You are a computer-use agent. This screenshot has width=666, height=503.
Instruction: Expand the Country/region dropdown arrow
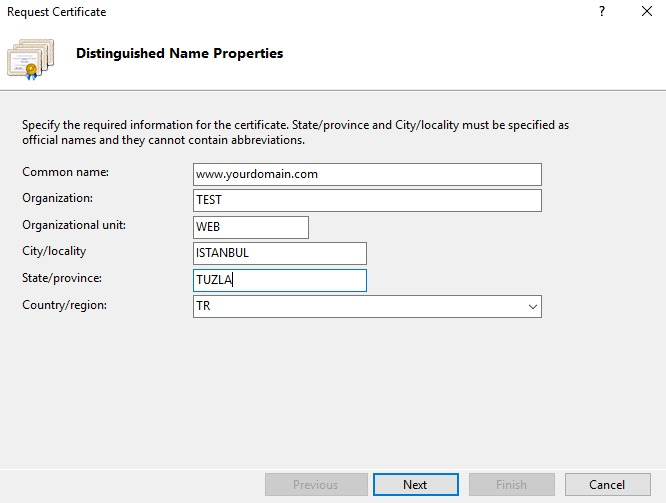pos(532,307)
